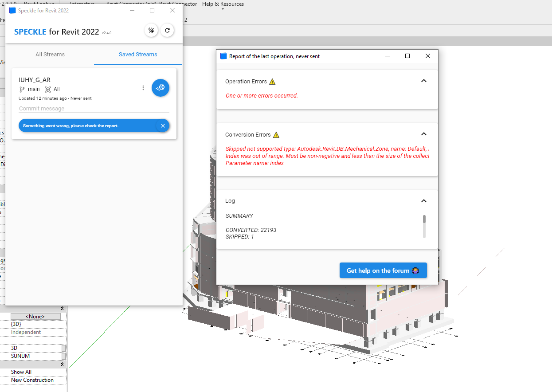Click the Operation Errors warning icon

[x=272, y=82]
